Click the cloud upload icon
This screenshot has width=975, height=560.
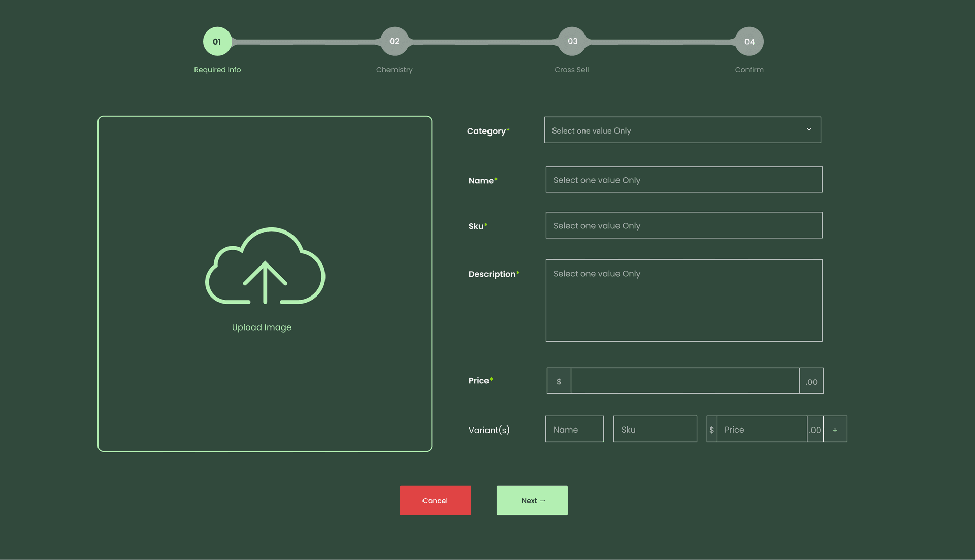coord(265,266)
